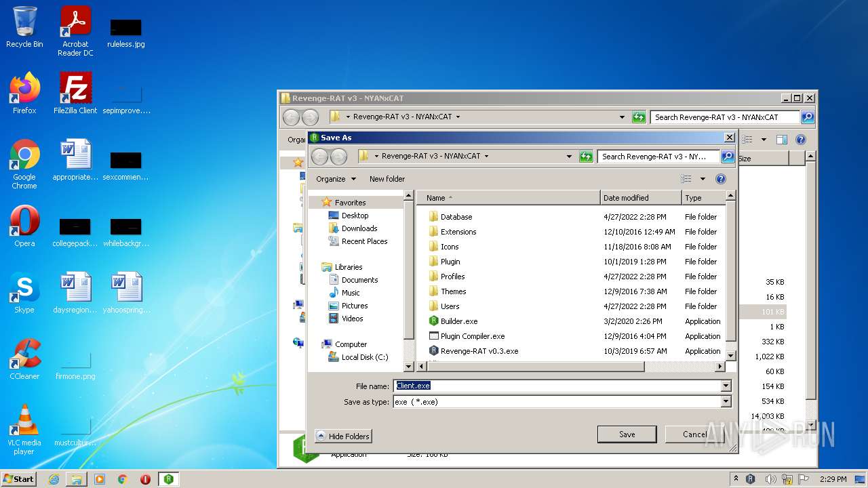This screenshot has width=868, height=488.
Task: Click the Save button
Action: pyautogui.click(x=627, y=434)
